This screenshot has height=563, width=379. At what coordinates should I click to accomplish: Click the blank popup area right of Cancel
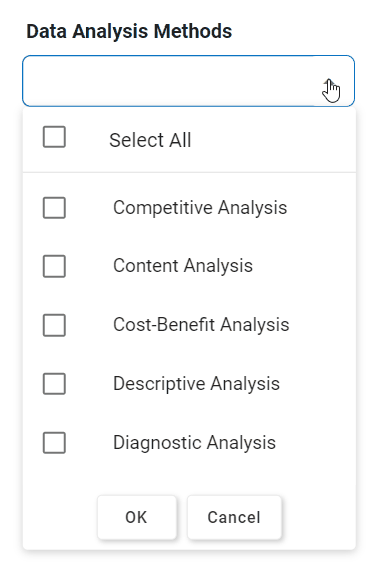pos(319,517)
